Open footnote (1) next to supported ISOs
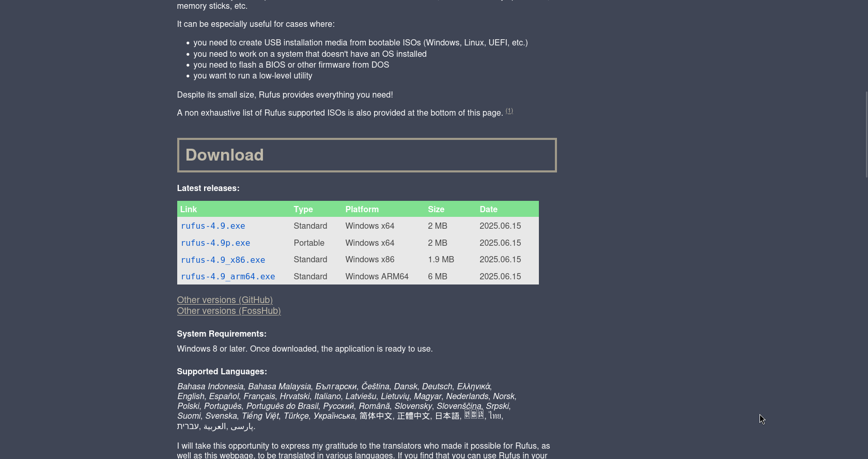Image resolution: width=868 pixels, height=459 pixels. click(x=509, y=111)
